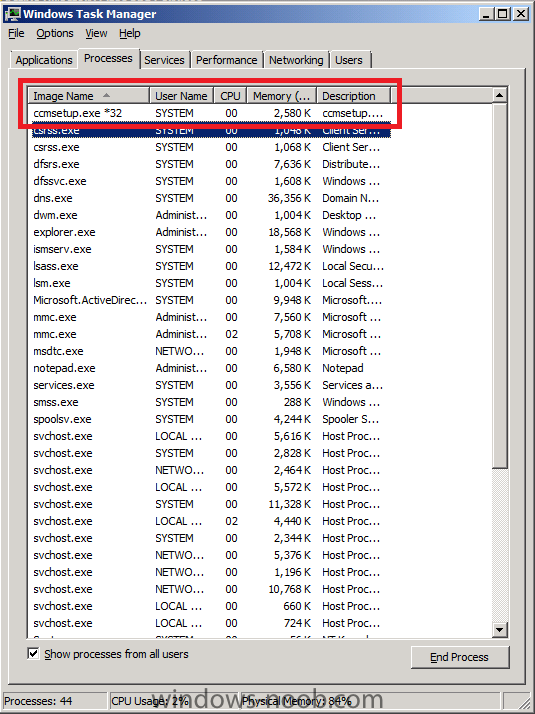Click the scrollbar down arrow
This screenshot has height=714, width=535.
tap(499, 630)
